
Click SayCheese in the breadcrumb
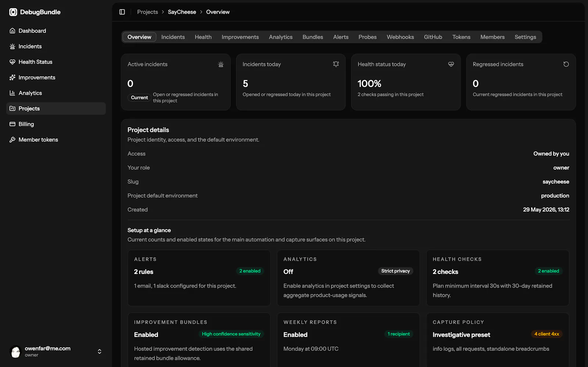pos(182,12)
